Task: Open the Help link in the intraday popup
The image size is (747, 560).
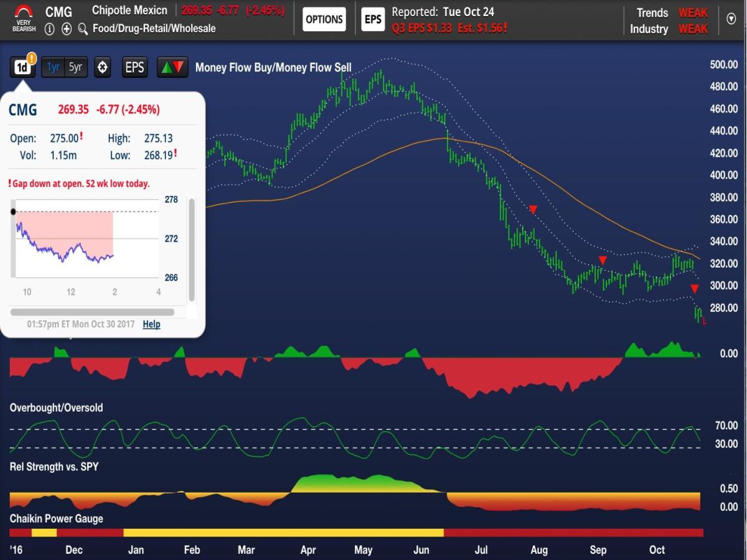Action: (151, 324)
